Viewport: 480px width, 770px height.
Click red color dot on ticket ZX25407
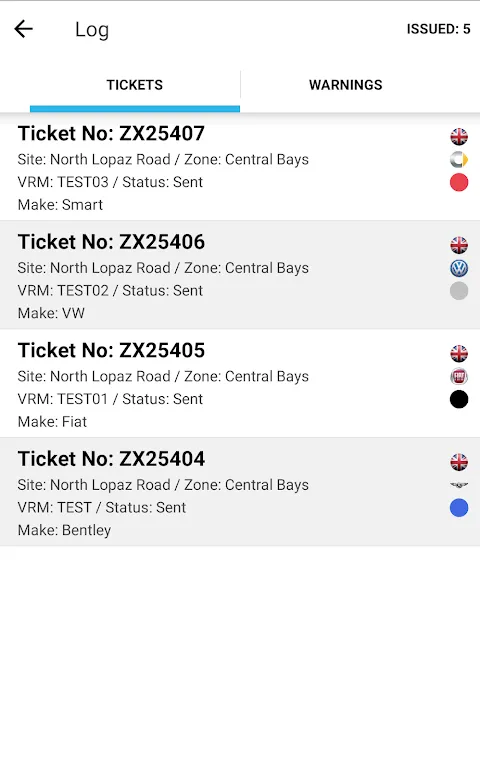(459, 182)
